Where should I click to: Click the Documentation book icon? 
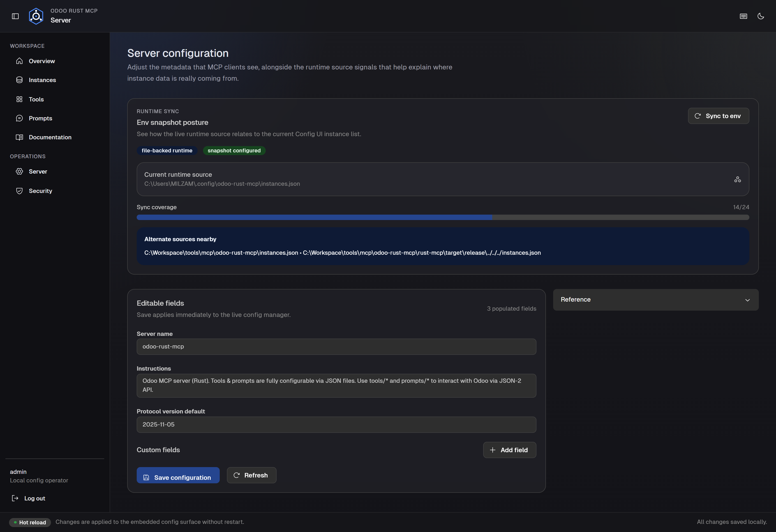(19, 137)
